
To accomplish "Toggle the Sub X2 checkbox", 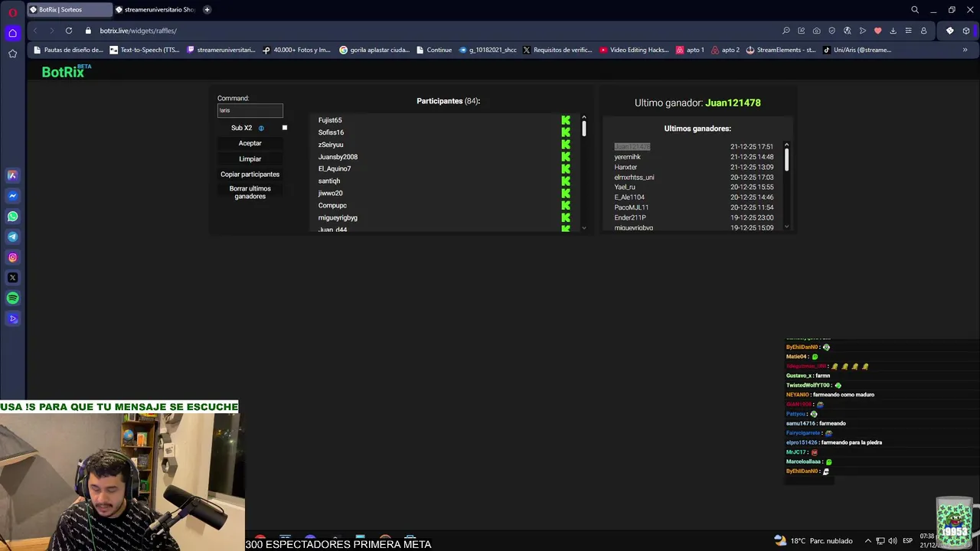I will pos(285,128).
